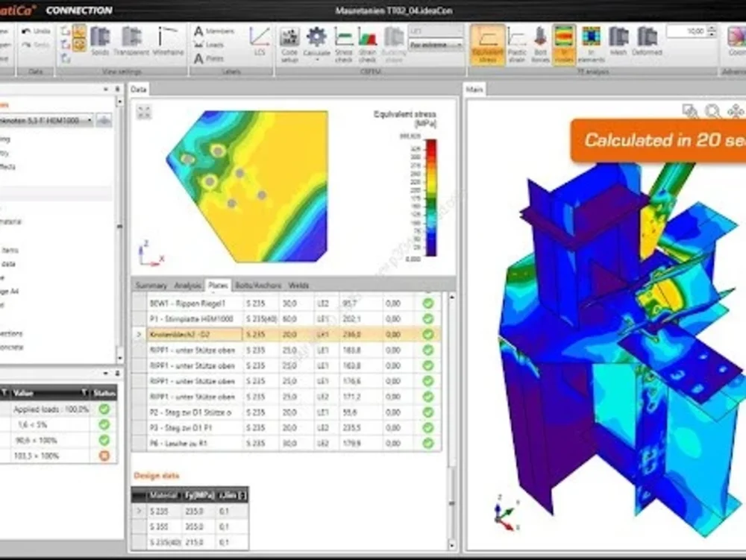Click the red failed status icon for 103,5 < 100%

[104, 456]
